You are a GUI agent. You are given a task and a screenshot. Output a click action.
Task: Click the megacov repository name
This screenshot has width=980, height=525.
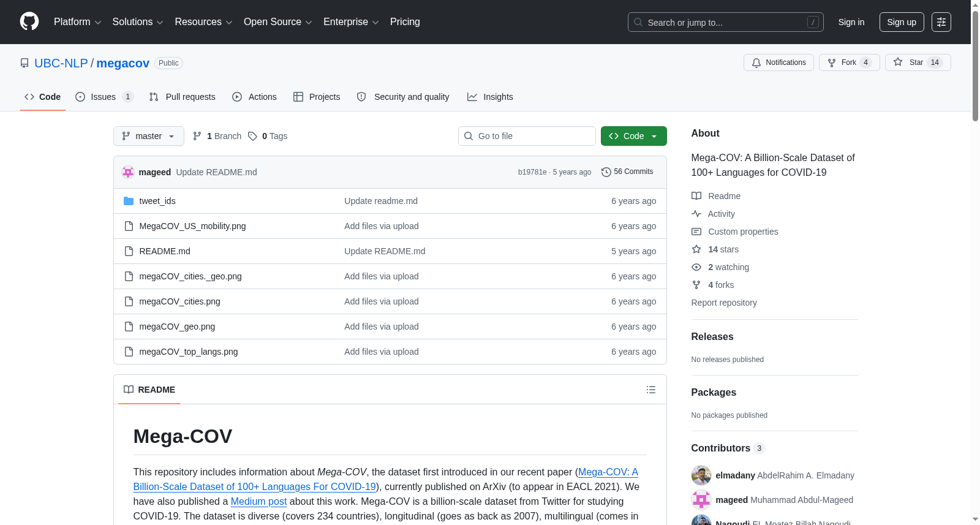[x=123, y=63]
